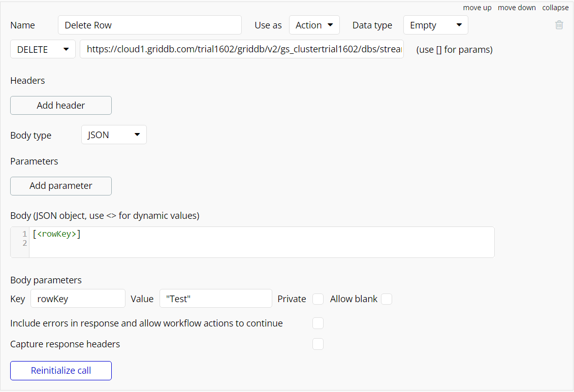574x392 pixels.
Task: Enable the Allow blank checkbox
Action: [x=387, y=299]
